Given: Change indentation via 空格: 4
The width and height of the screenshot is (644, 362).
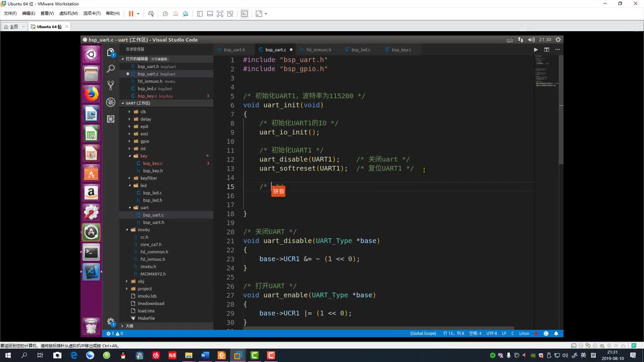Looking at the screenshot, I should pyautogui.click(x=475, y=333).
